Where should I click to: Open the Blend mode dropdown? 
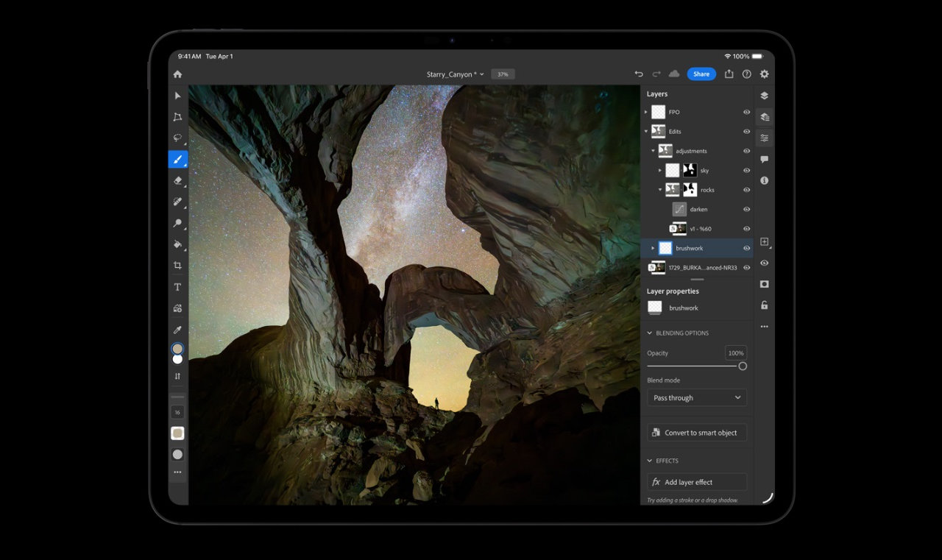point(696,397)
